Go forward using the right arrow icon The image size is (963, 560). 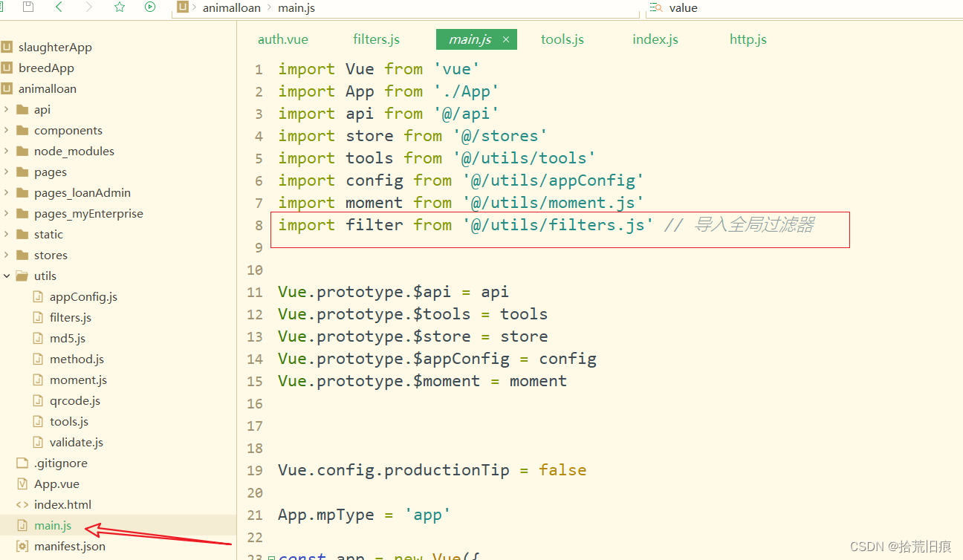point(89,7)
